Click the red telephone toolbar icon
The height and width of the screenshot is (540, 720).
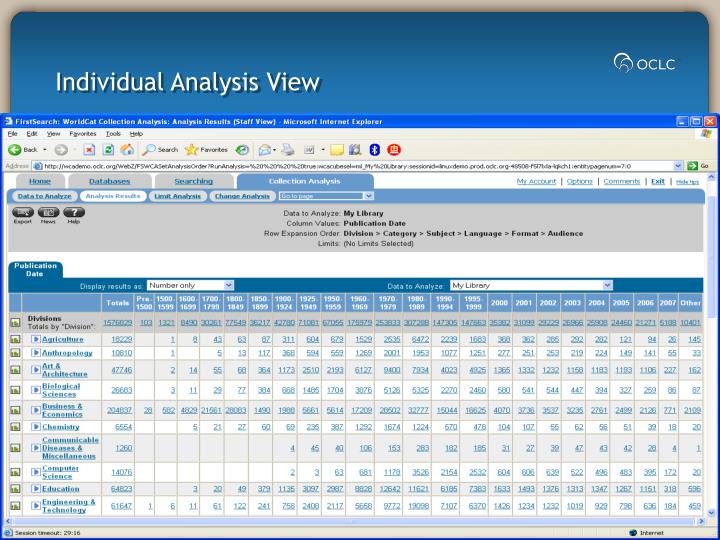[394, 150]
